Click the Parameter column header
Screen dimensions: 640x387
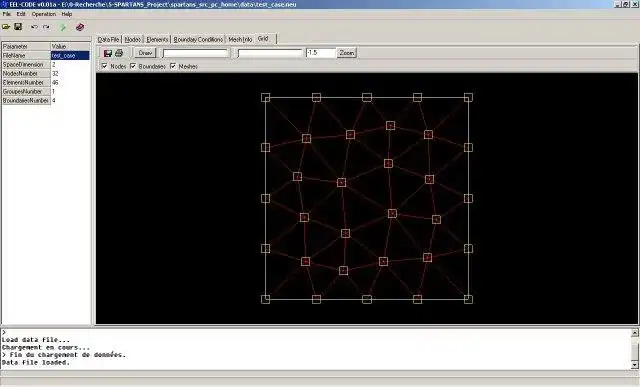point(26,47)
